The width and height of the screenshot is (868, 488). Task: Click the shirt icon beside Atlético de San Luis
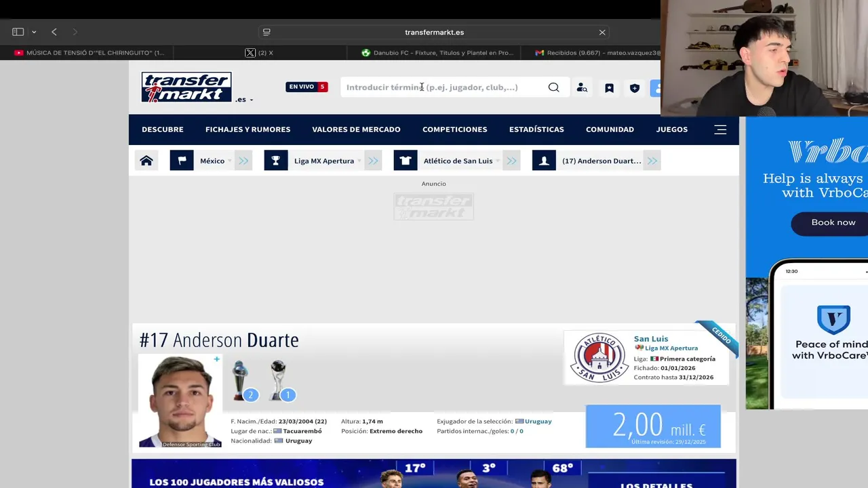tap(406, 161)
